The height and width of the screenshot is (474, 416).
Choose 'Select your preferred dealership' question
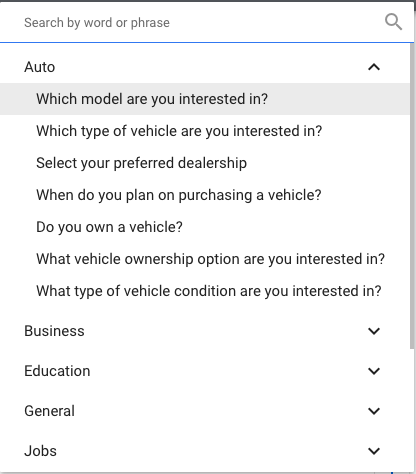pyautogui.click(x=205, y=163)
